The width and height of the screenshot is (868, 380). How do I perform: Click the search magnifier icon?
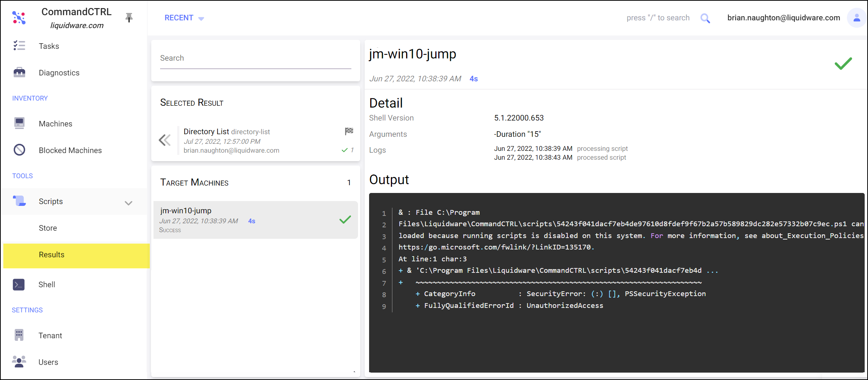705,18
